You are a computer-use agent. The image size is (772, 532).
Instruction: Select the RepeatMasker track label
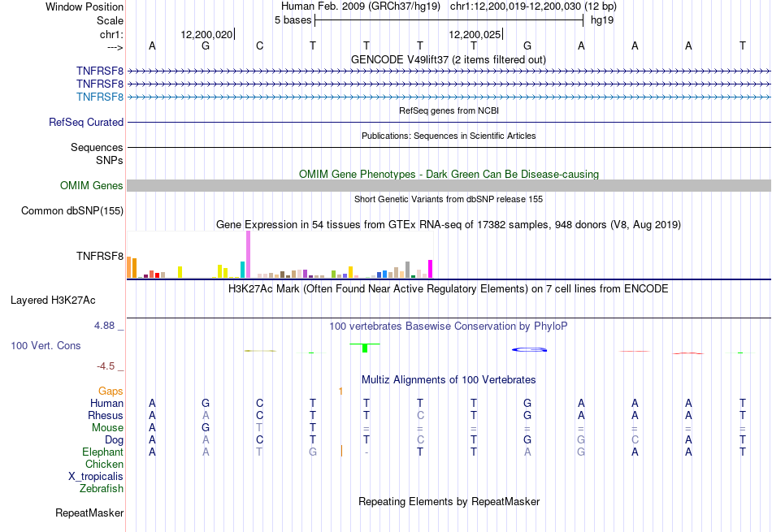[89, 513]
